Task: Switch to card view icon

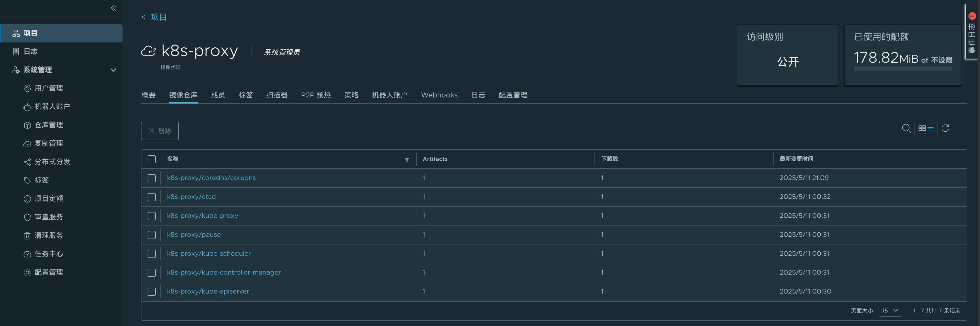Action: [922, 128]
